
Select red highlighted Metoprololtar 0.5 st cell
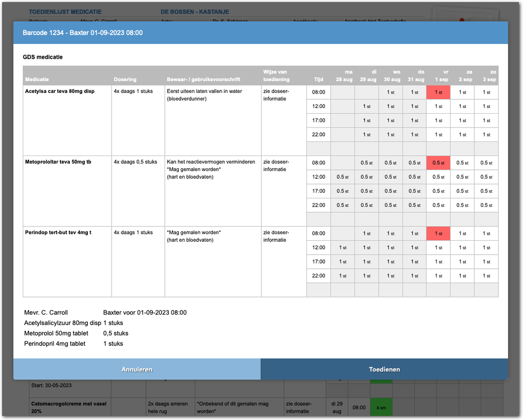tap(438, 163)
